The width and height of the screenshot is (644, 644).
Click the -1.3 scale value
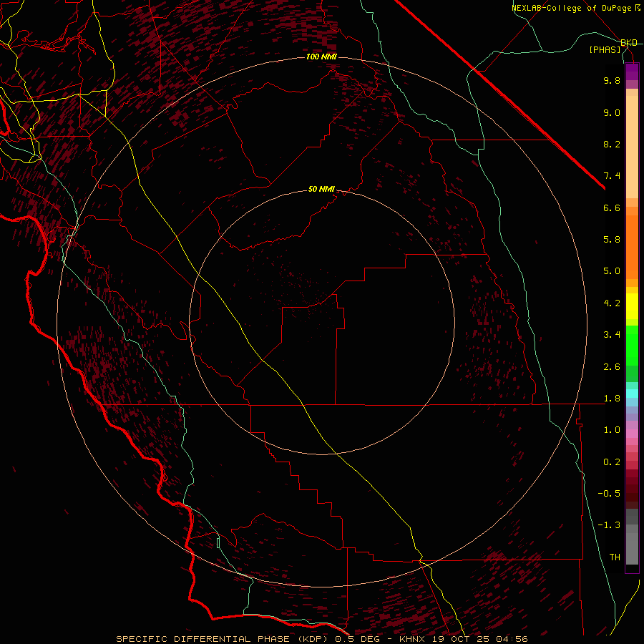[x=609, y=525]
